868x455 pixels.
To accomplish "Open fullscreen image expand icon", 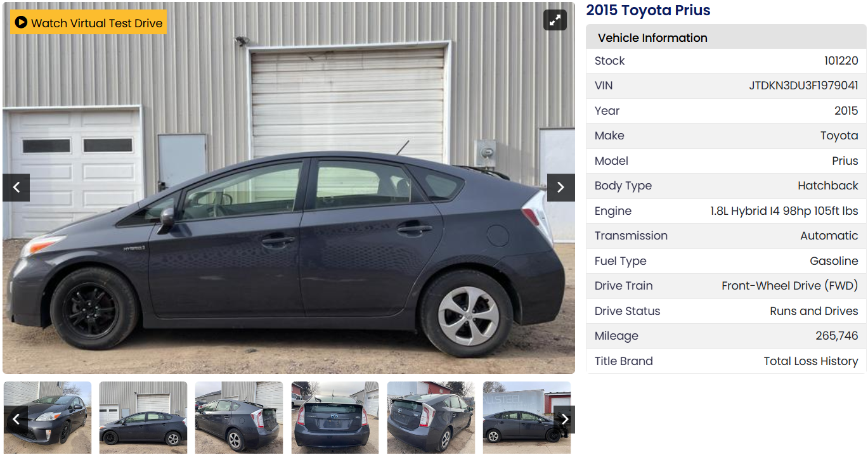I will 555,20.
